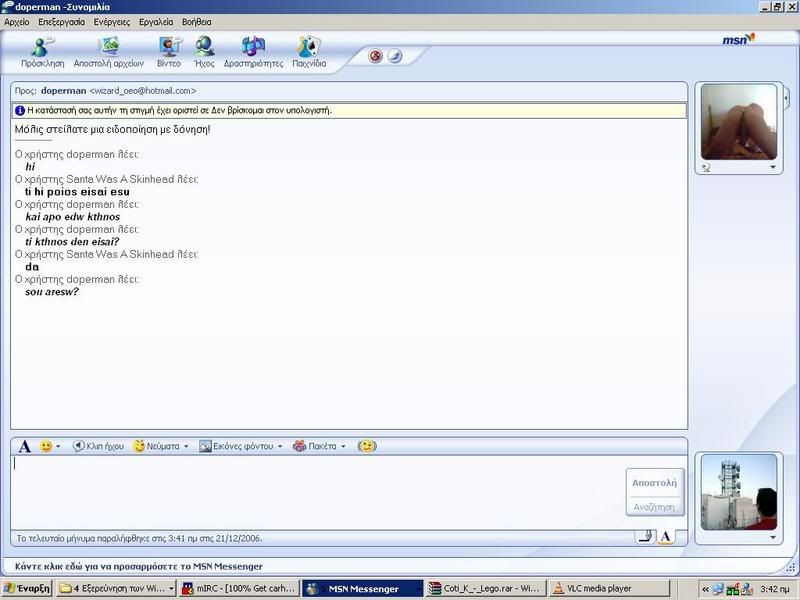Click the message "ti hi poios eisai esu"
Screen dimensions: 800x600
click(x=77, y=192)
